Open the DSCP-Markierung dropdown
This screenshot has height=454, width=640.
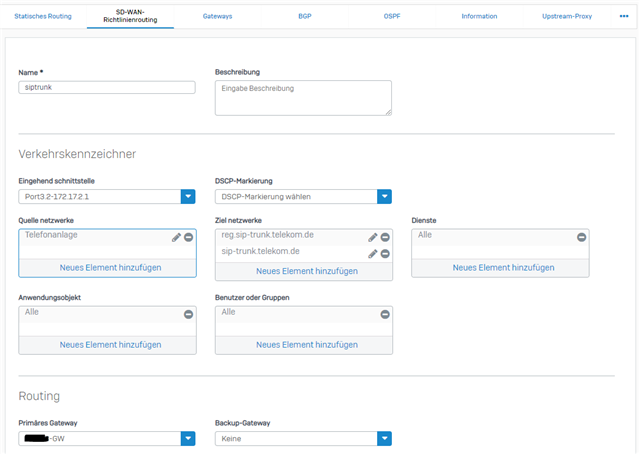click(385, 197)
